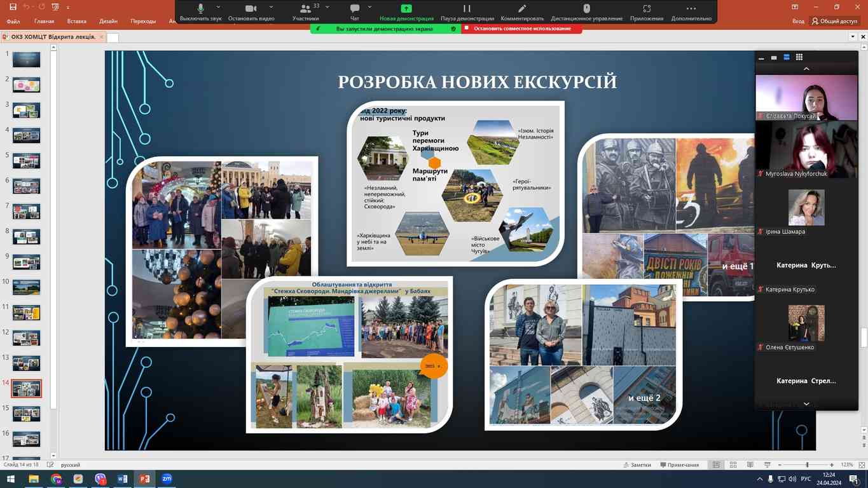868x488 pixels.
Task: Open the Zoom Apps icon
Action: click(646, 9)
